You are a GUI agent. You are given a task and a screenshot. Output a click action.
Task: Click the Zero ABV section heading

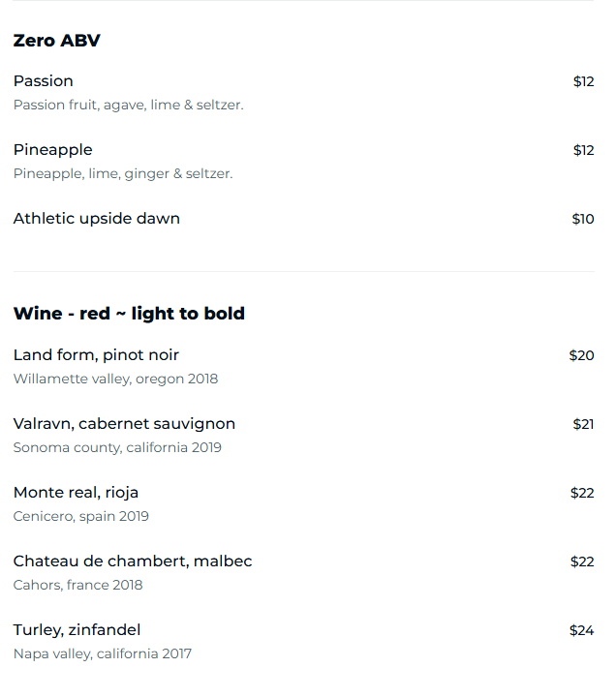point(57,41)
